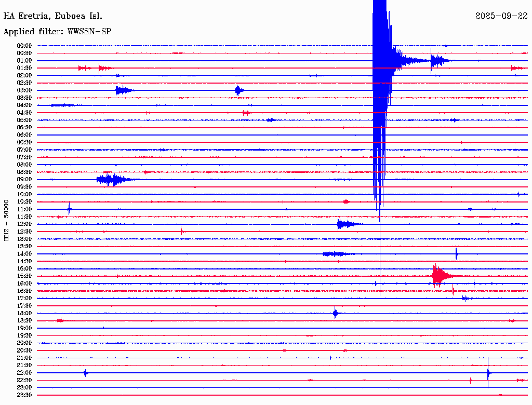Click the 16:00 time label

pos(24,283)
